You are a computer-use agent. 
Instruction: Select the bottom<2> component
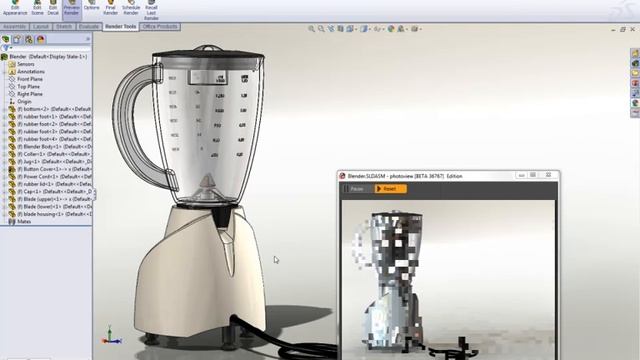50,109
